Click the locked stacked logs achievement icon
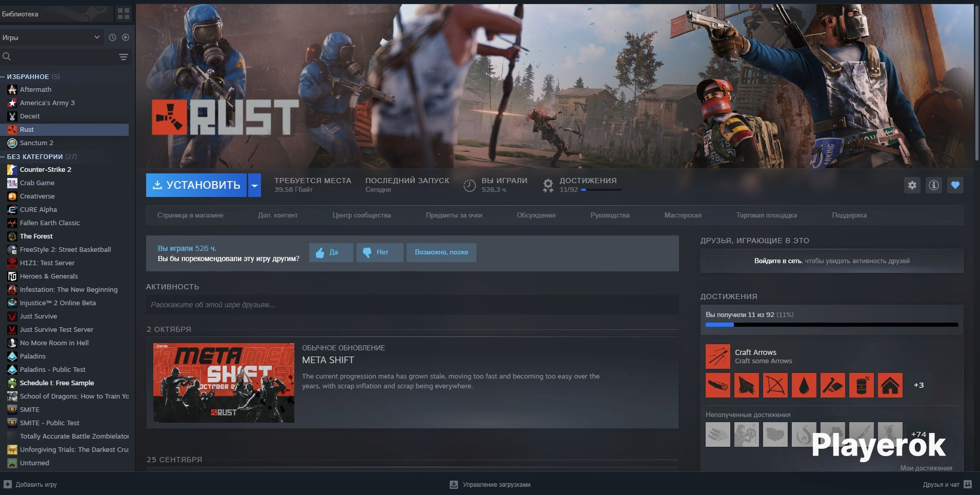 pyautogui.click(x=717, y=434)
